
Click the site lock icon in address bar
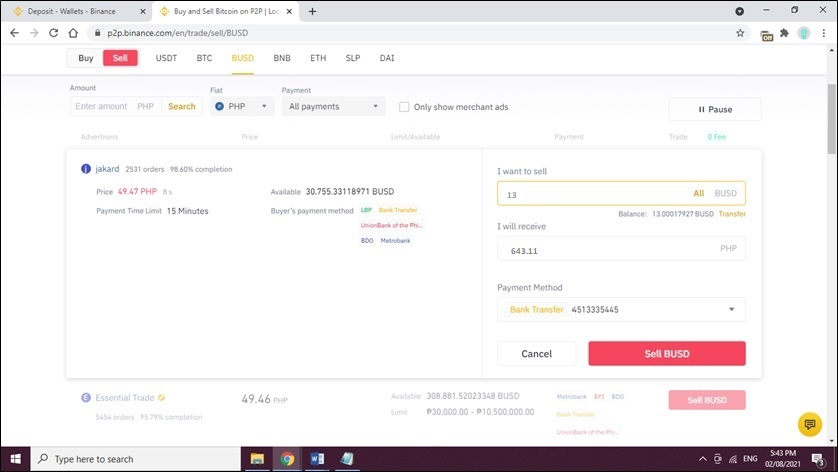pos(97,33)
